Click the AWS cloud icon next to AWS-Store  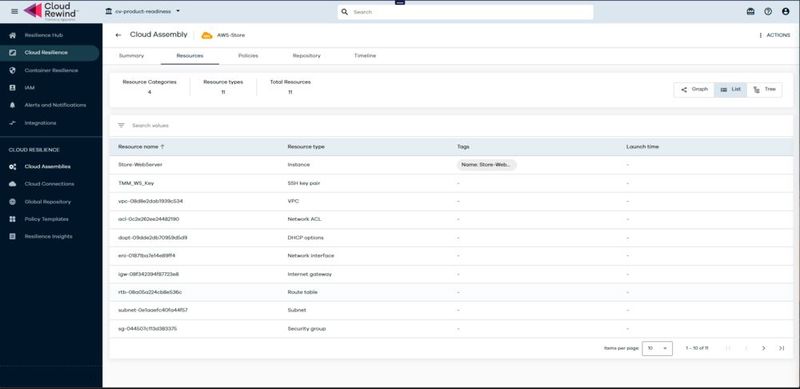[x=207, y=35]
